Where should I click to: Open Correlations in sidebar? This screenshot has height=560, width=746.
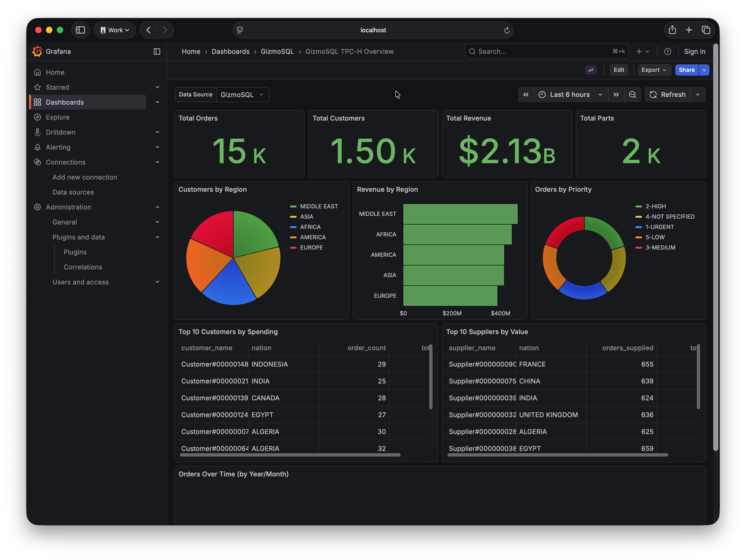click(83, 267)
